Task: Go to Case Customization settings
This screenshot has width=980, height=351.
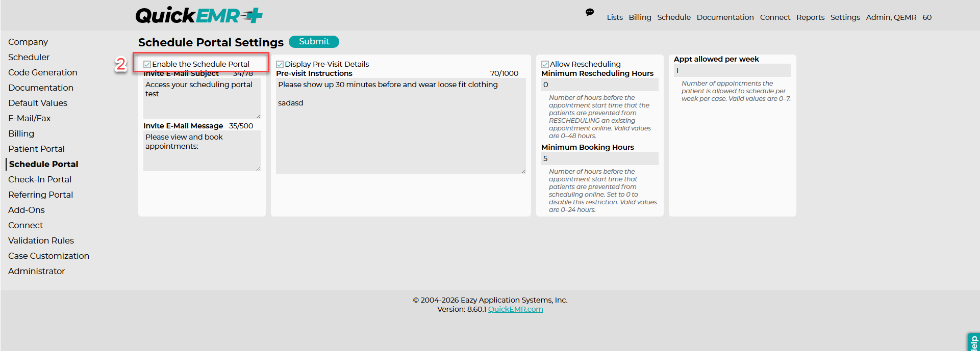Action: point(48,256)
